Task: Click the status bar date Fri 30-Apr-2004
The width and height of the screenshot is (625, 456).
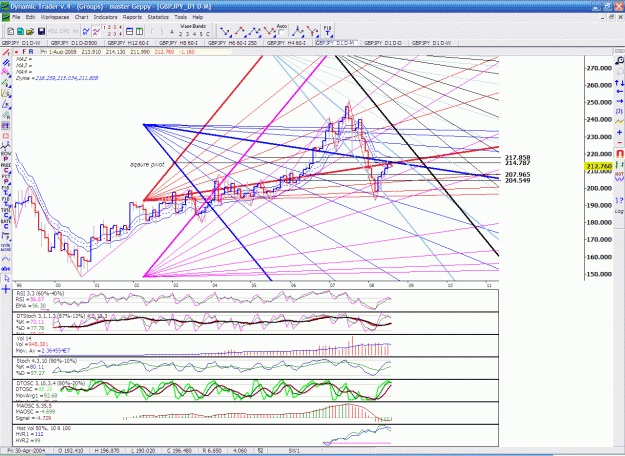Action: point(27,450)
